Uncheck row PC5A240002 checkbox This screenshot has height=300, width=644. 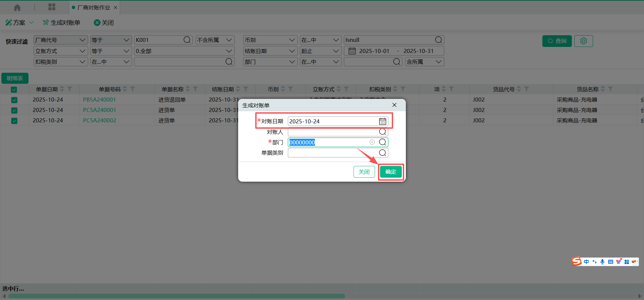[14, 121]
